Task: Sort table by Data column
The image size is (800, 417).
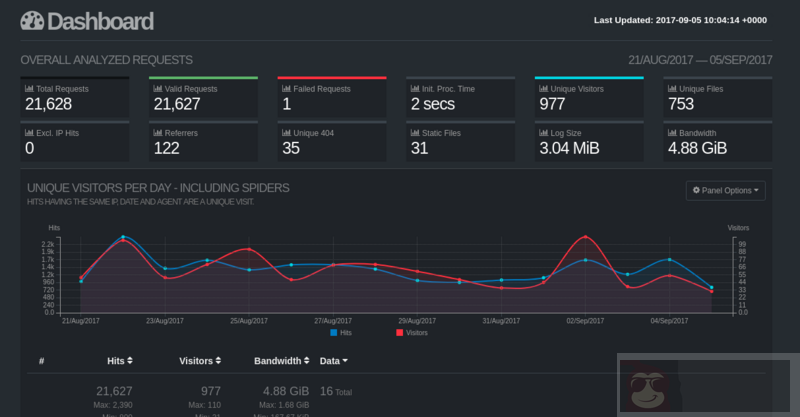Action: 333,360
